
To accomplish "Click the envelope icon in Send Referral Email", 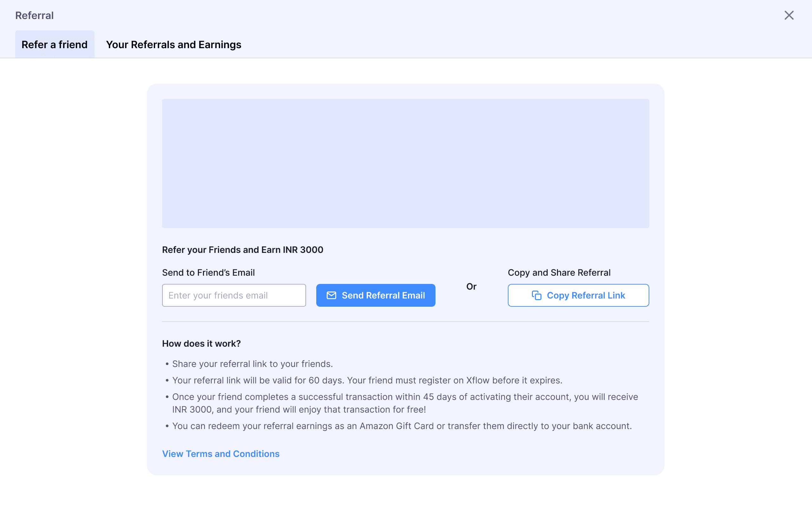I will 331,295.
